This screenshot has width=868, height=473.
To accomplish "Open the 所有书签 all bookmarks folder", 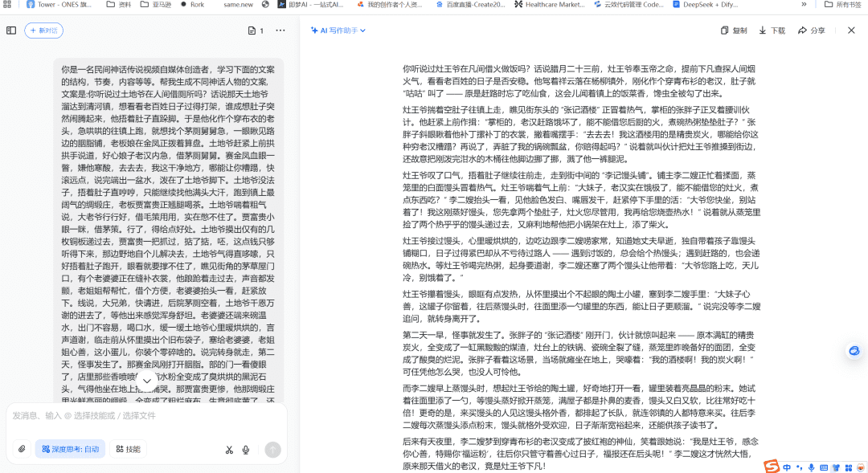I will 842,5.
